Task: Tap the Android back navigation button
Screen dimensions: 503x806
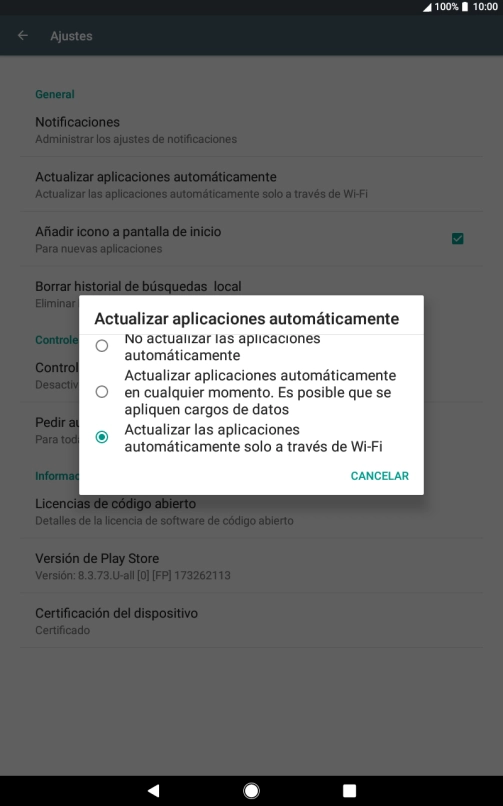Action: (x=153, y=791)
